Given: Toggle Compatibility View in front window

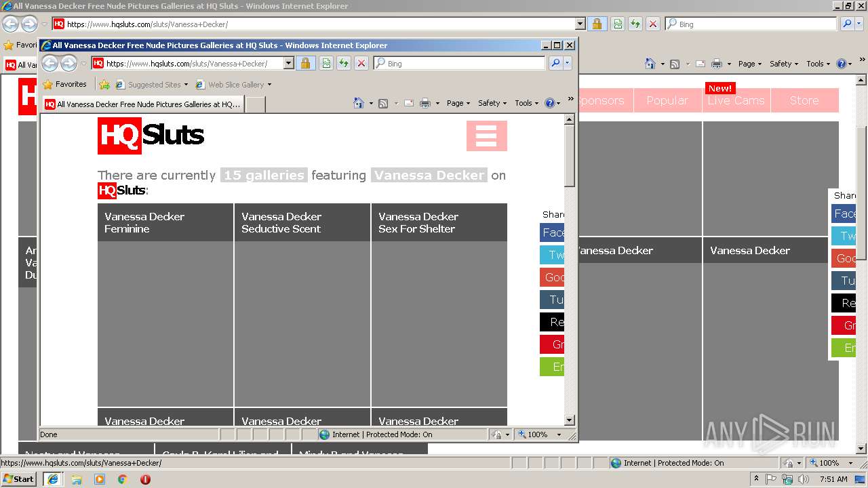Looking at the screenshot, I should pyautogui.click(x=326, y=64).
